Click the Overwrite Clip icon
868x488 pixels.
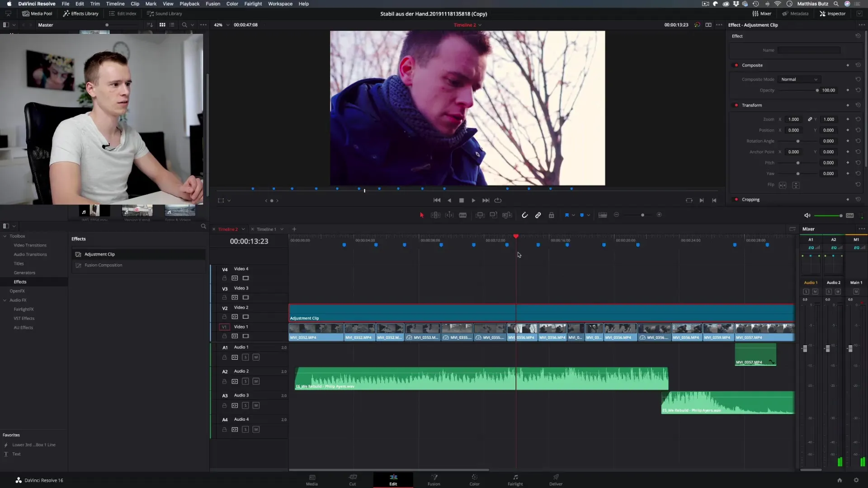tap(494, 215)
